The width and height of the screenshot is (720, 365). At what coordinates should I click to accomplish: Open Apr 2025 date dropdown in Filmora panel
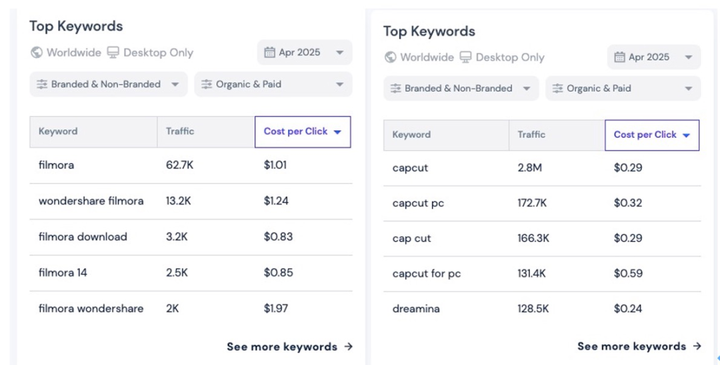click(x=304, y=52)
